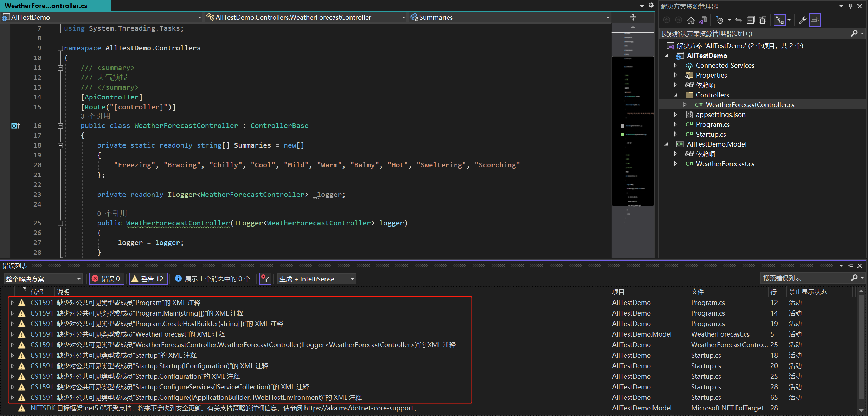Expand the Program.CreateHostBuilder warning row

click(x=12, y=324)
